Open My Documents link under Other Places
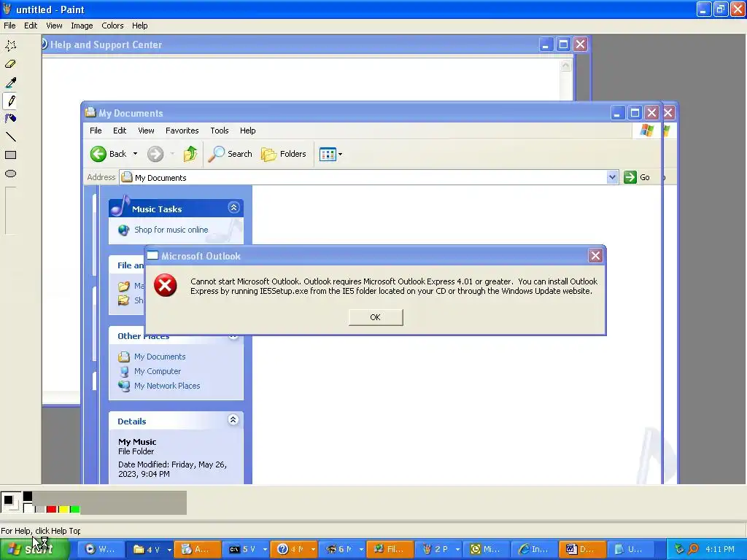 (x=160, y=357)
